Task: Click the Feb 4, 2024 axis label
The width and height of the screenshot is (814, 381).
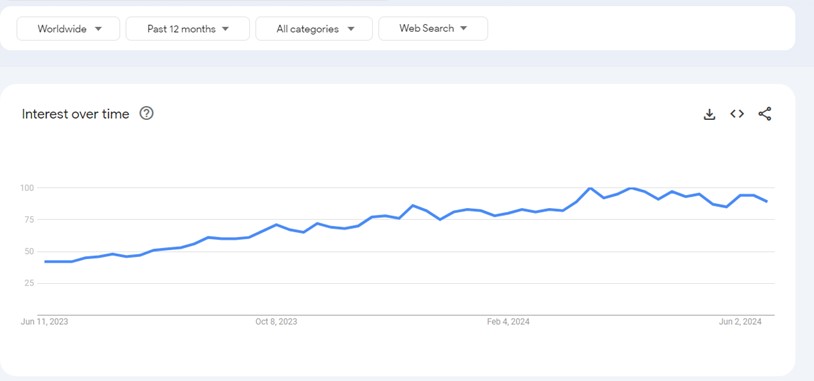Action: [x=508, y=322]
